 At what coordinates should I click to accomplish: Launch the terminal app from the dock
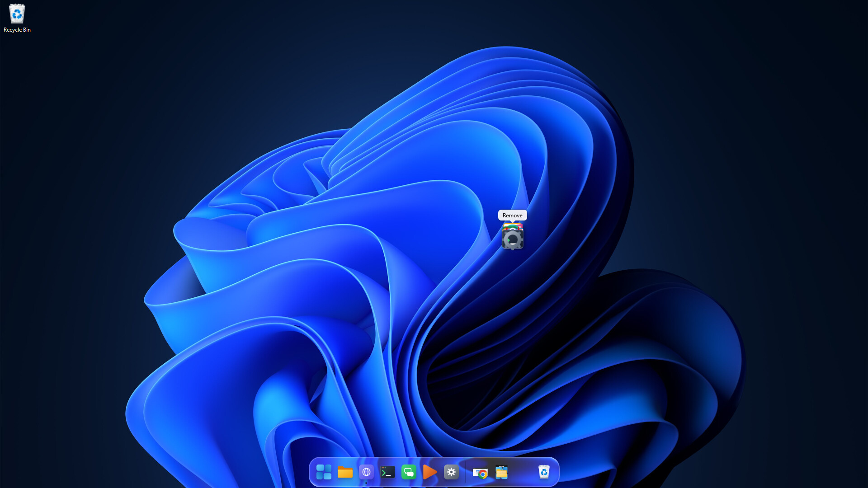[x=387, y=472]
